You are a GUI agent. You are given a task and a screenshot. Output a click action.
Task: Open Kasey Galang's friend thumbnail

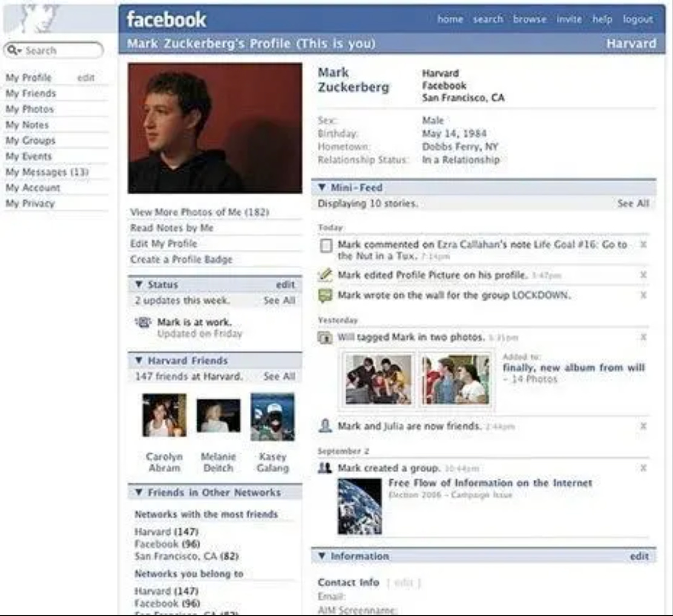(x=272, y=417)
